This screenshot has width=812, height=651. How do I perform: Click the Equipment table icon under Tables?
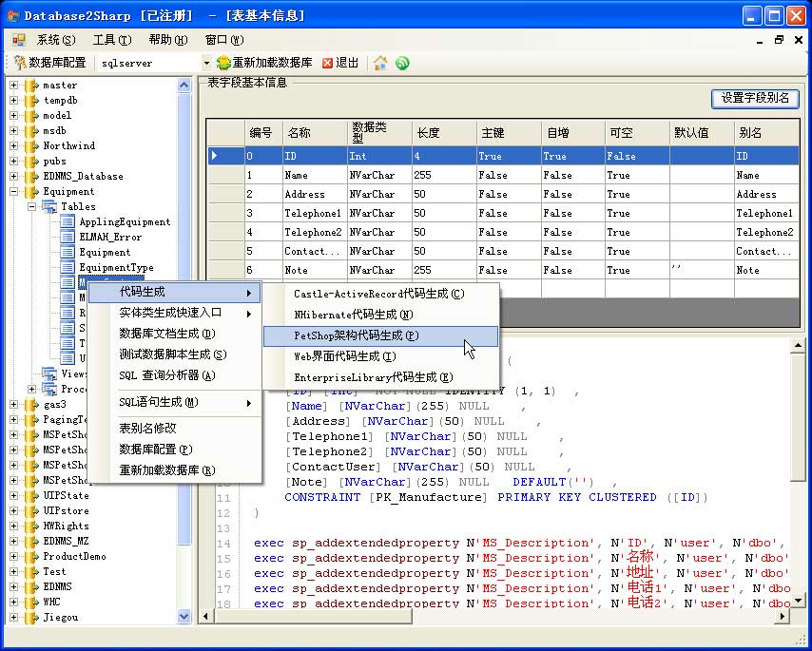[68, 252]
